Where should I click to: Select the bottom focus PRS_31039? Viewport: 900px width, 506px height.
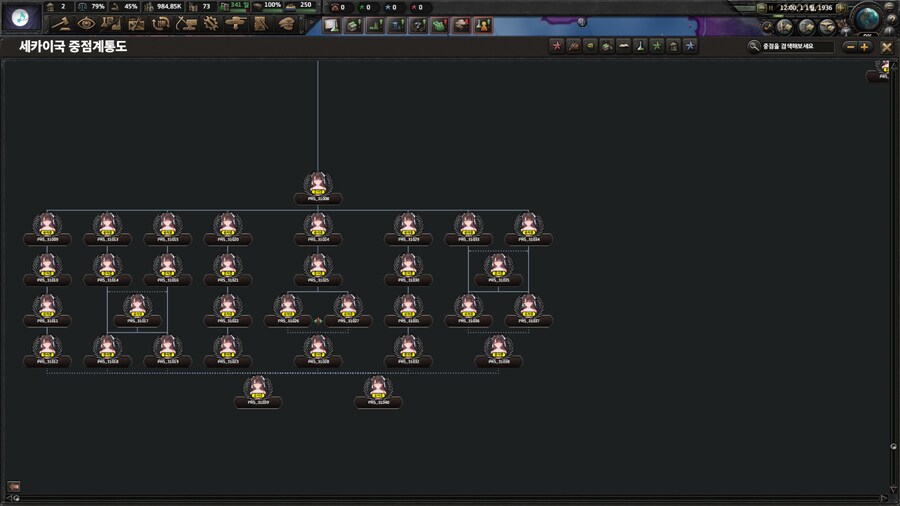(258, 390)
